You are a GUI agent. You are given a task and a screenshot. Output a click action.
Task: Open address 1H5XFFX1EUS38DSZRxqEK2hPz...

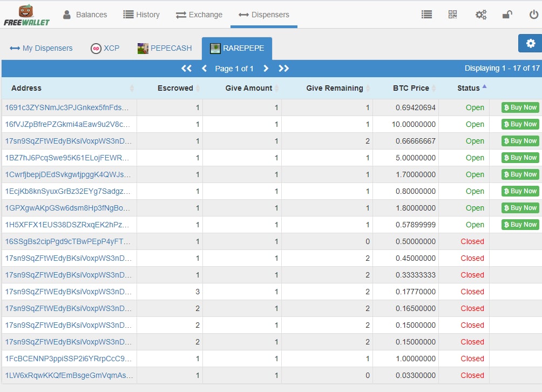[x=67, y=225]
